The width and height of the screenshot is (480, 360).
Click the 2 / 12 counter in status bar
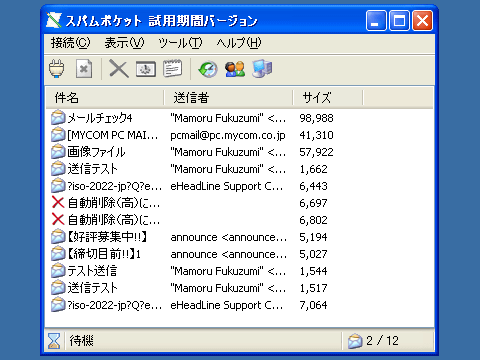[x=382, y=341]
